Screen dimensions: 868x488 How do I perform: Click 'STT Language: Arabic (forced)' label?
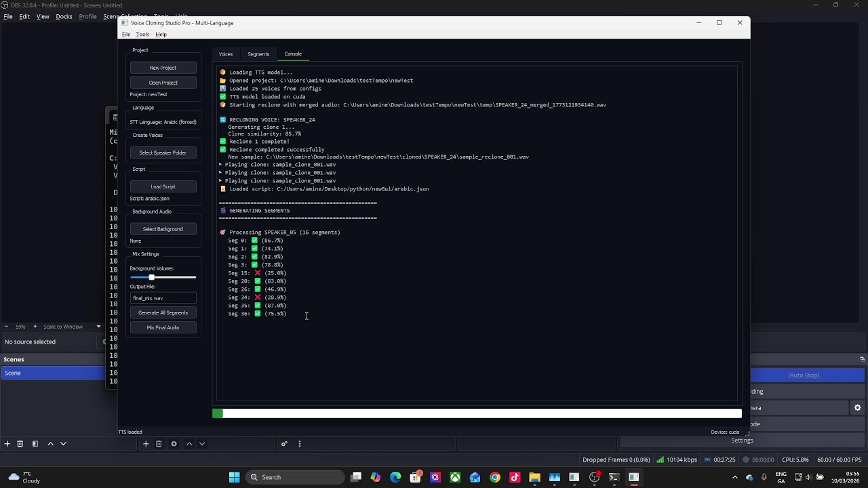tap(163, 122)
